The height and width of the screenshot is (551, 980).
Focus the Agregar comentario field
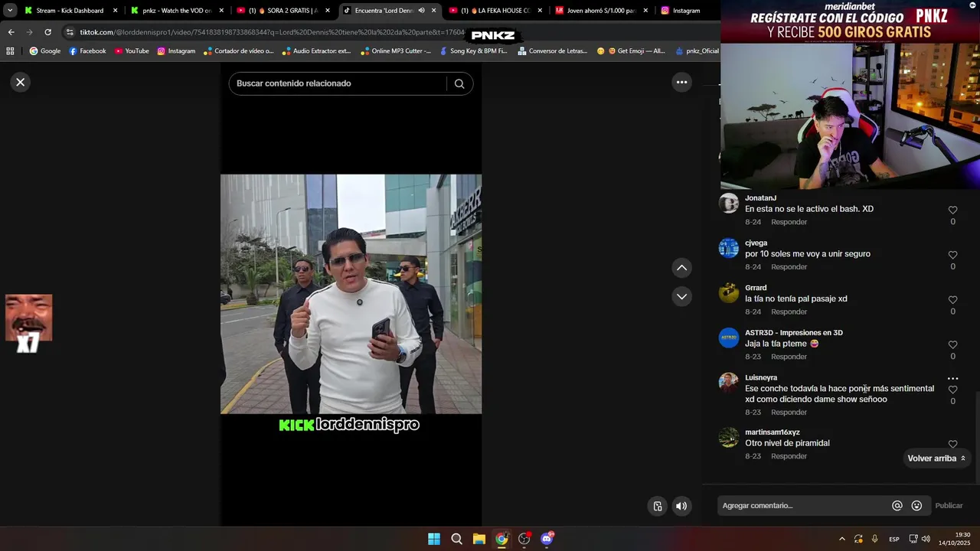[804, 506]
